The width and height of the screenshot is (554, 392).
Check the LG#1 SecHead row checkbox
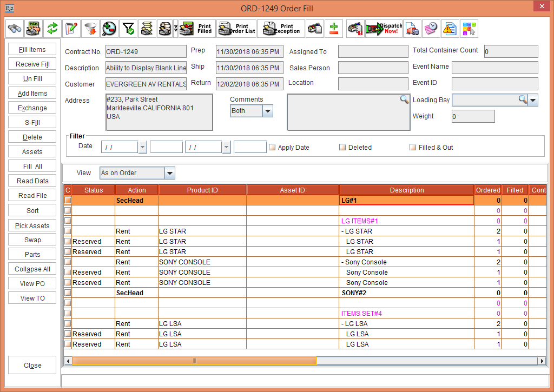click(x=68, y=200)
